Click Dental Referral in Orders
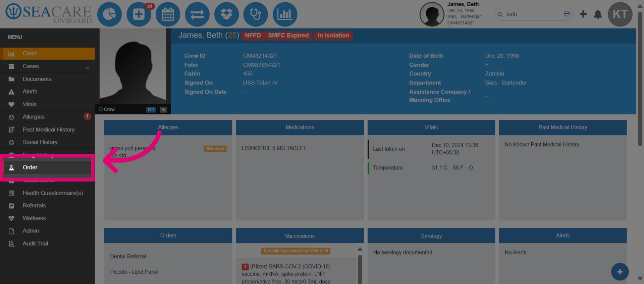Viewport: 644px width, 284px height. (x=128, y=256)
